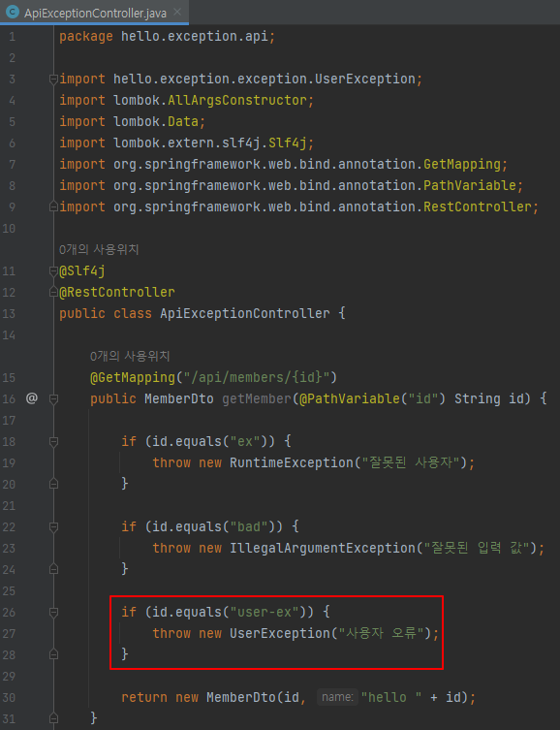Click GetMapping in the import on line 7
Image resolution: width=560 pixels, height=730 pixels.
pyautogui.click(x=461, y=165)
